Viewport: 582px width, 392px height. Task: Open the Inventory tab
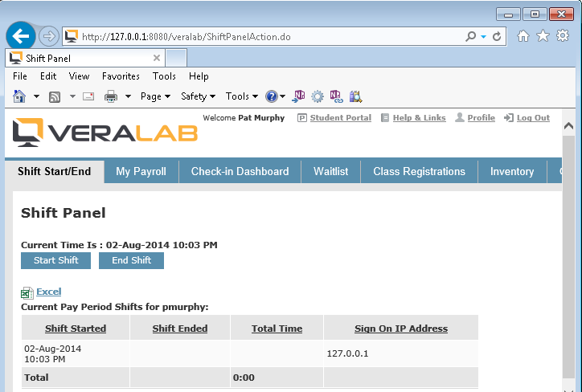pos(512,171)
